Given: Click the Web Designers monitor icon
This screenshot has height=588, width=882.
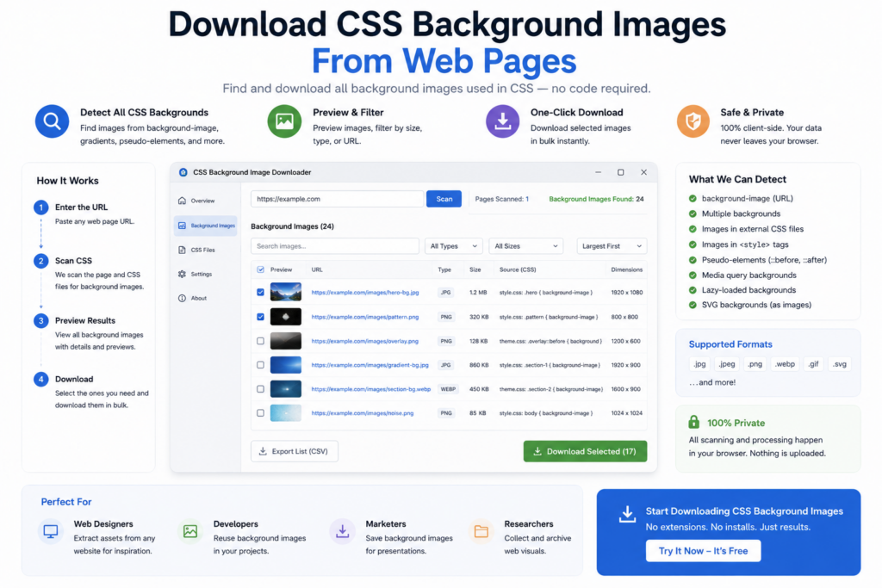Looking at the screenshot, I should coord(51,531).
